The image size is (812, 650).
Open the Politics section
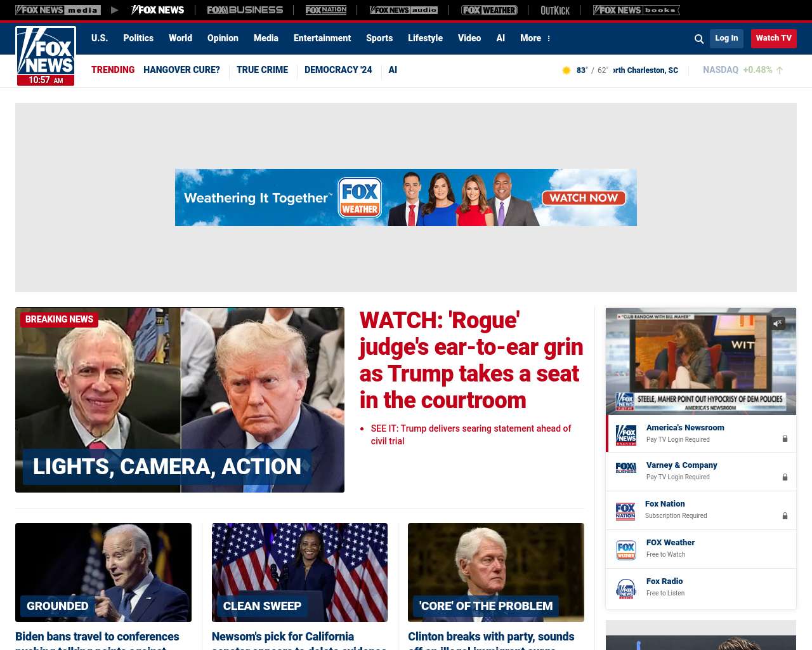[x=138, y=38]
